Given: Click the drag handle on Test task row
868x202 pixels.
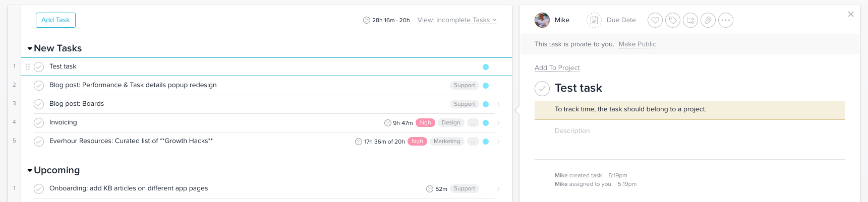Looking at the screenshot, I should click(28, 66).
